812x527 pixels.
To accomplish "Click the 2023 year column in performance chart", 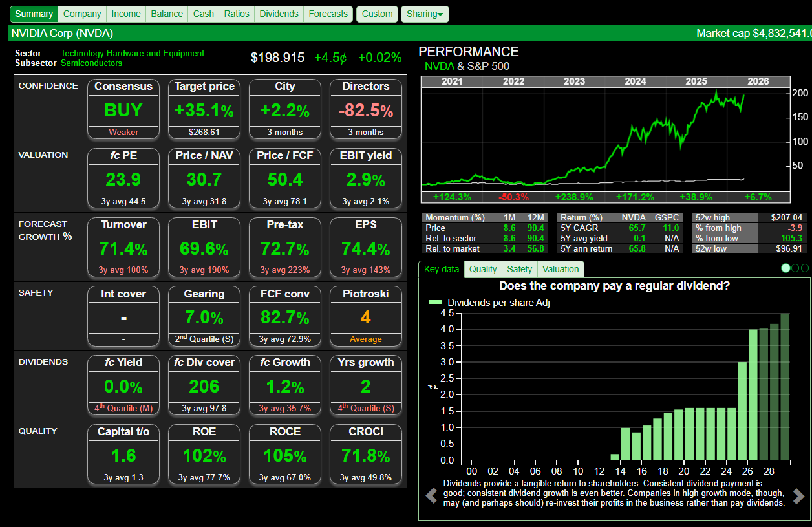I will click(x=574, y=81).
